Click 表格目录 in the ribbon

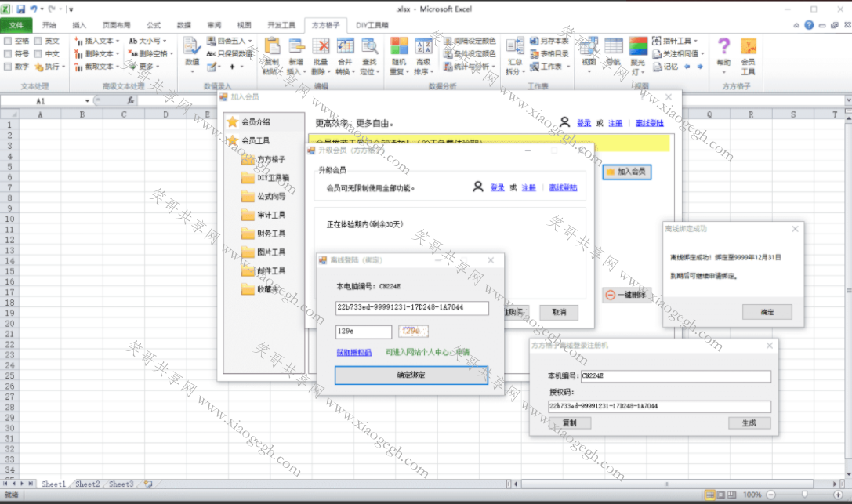pos(549,54)
